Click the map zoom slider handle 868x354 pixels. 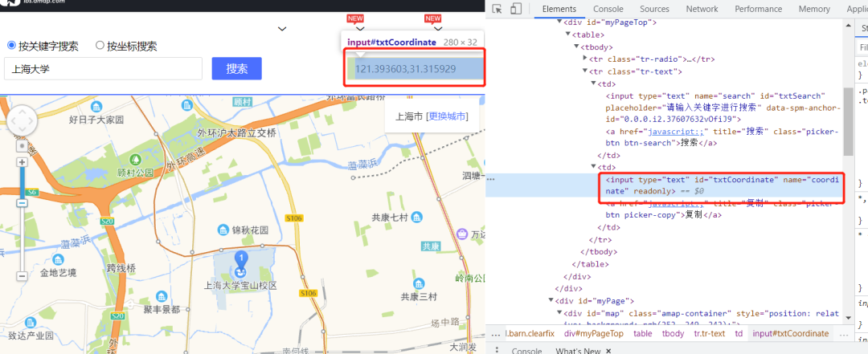pyautogui.click(x=23, y=202)
